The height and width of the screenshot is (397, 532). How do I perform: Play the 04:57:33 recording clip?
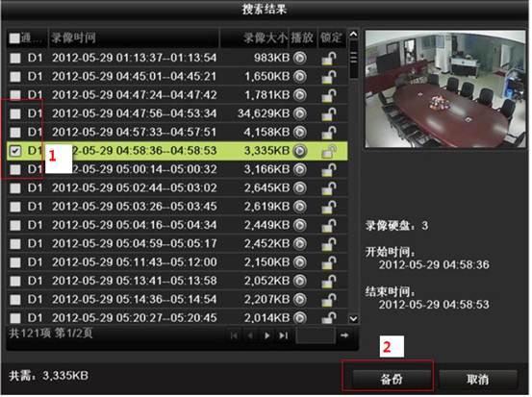pyautogui.click(x=301, y=133)
